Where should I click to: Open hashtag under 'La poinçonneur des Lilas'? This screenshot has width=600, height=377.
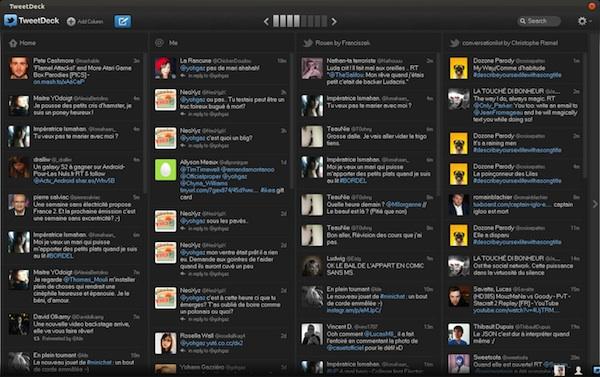(x=517, y=181)
